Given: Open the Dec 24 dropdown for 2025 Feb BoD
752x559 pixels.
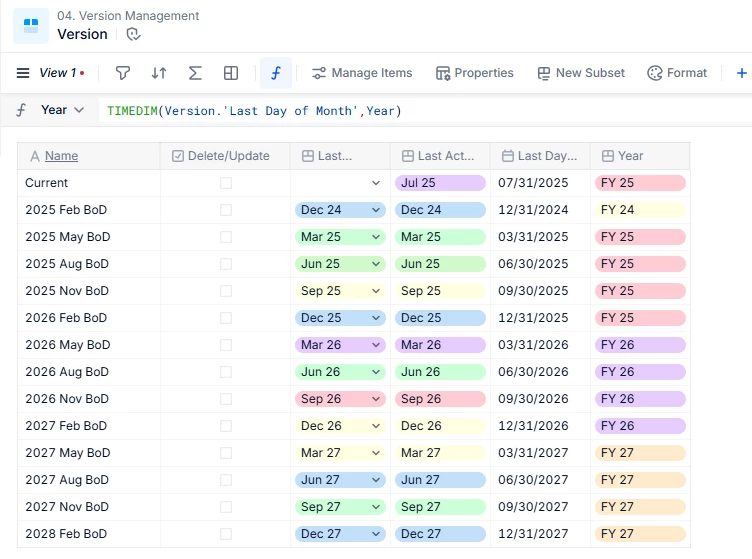Looking at the screenshot, I should click(340, 210).
